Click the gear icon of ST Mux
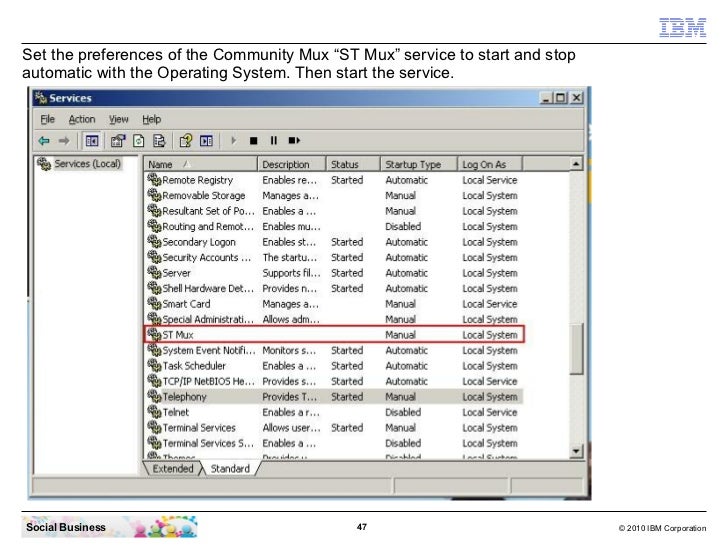 [x=154, y=334]
